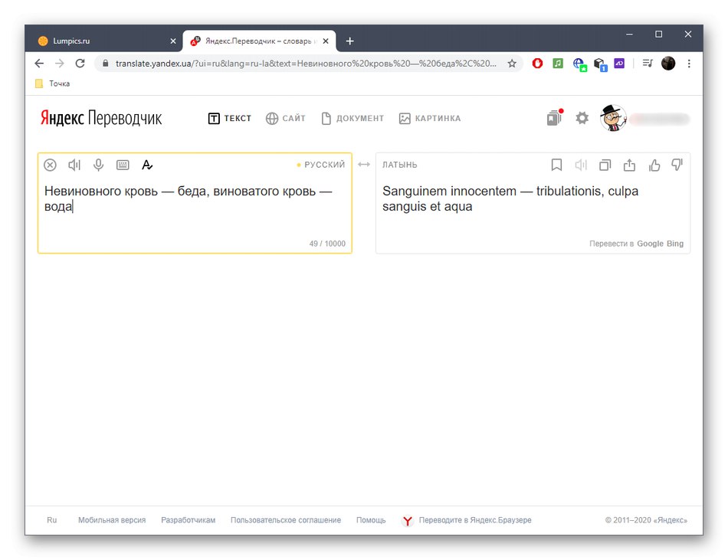The width and height of the screenshot is (728, 560).
Task: Open the media control playlist icon
Action: 648,63
